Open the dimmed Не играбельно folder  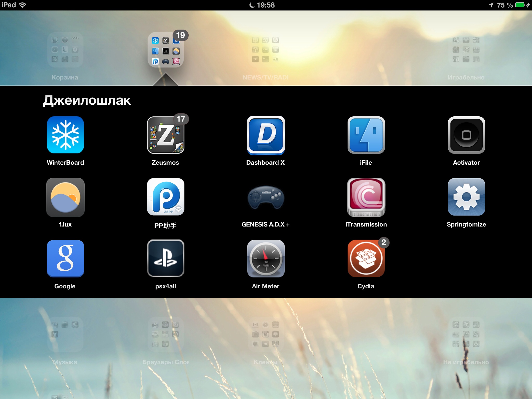[x=466, y=334]
